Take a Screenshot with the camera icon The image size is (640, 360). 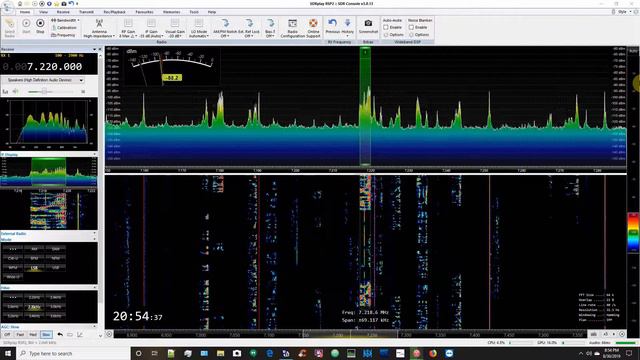pyautogui.click(x=368, y=27)
